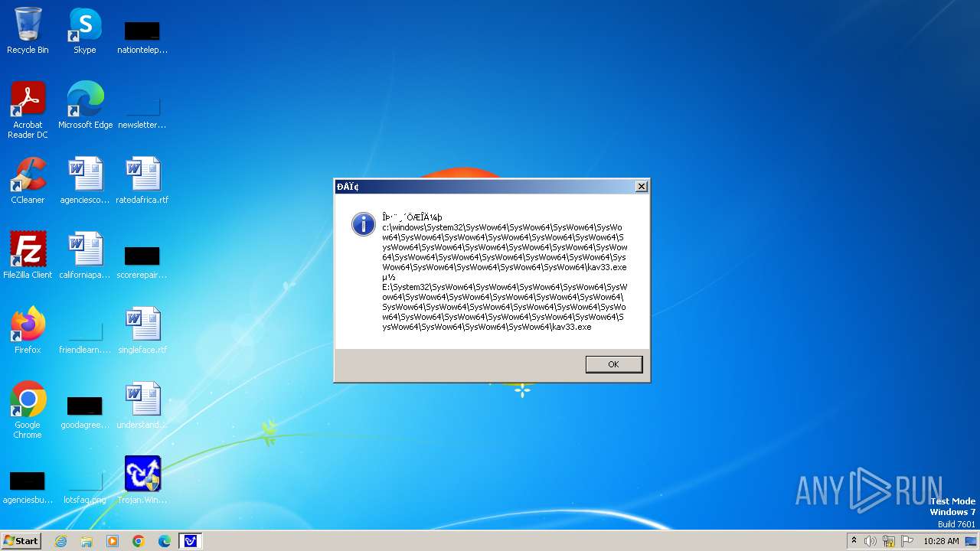Viewport: 980px width, 551px height.
Task: Click the Show desktop button
Action: click(x=972, y=541)
